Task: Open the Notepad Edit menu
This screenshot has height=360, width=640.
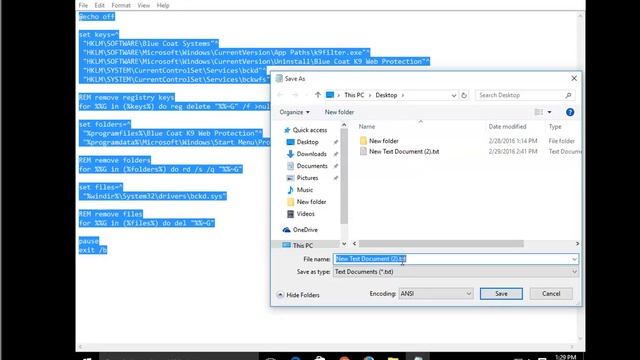Action: (99, 5)
